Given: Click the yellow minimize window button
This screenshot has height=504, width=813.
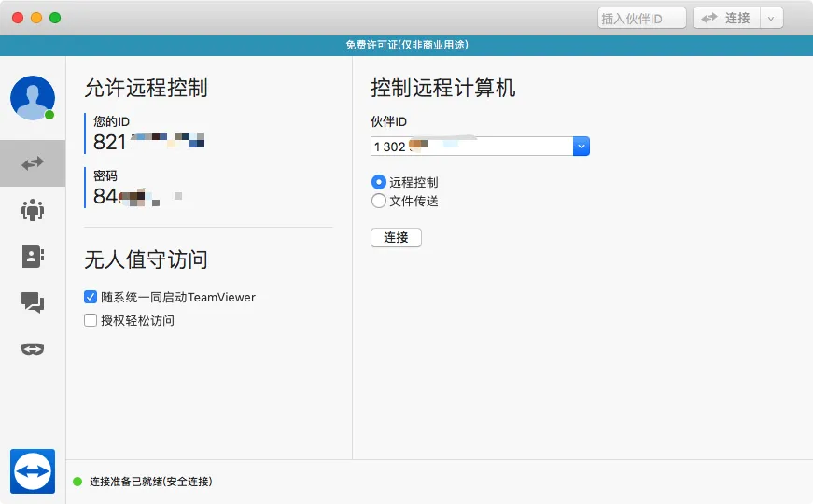Looking at the screenshot, I should pyautogui.click(x=36, y=18).
